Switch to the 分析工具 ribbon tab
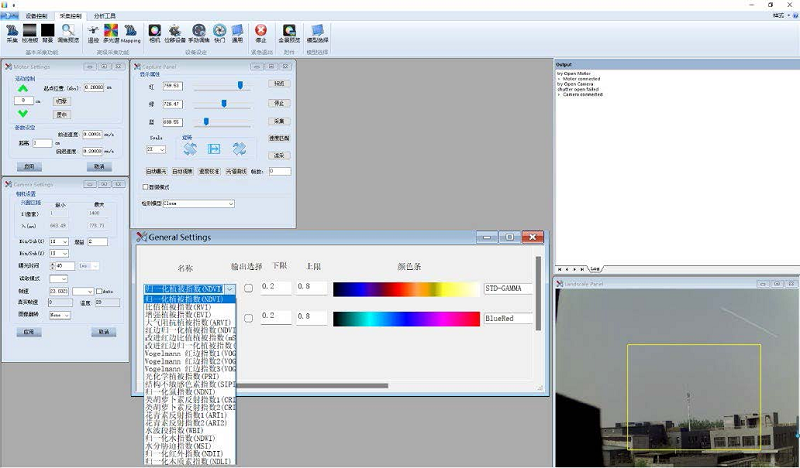Image resolution: width=800 pixels, height=468 pixels. pyautogui.click(x=104, y=16)
